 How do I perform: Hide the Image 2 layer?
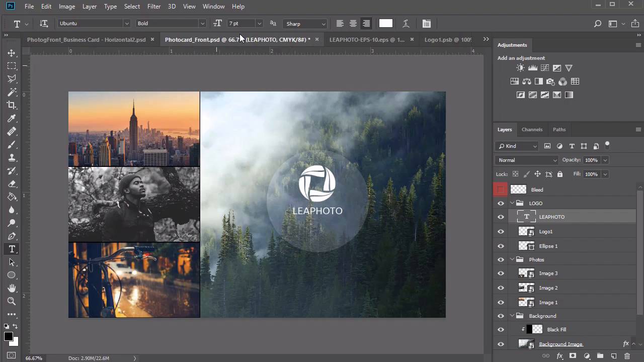[x=501, y=288]
